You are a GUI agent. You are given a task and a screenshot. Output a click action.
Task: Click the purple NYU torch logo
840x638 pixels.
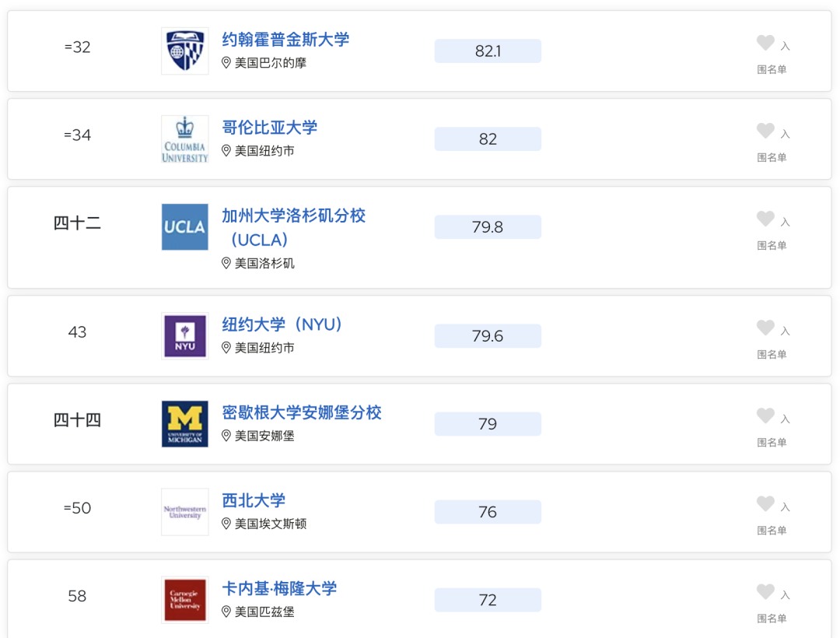[x=185, y=336]
